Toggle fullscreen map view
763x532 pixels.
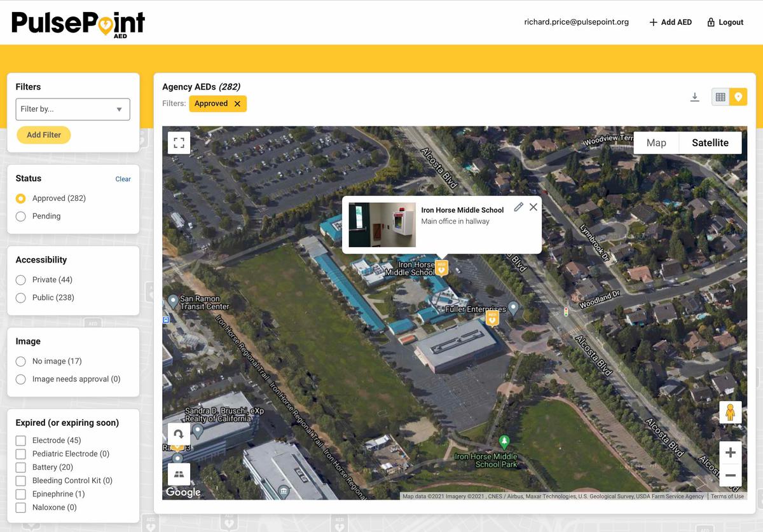click(x=179, y=143)
